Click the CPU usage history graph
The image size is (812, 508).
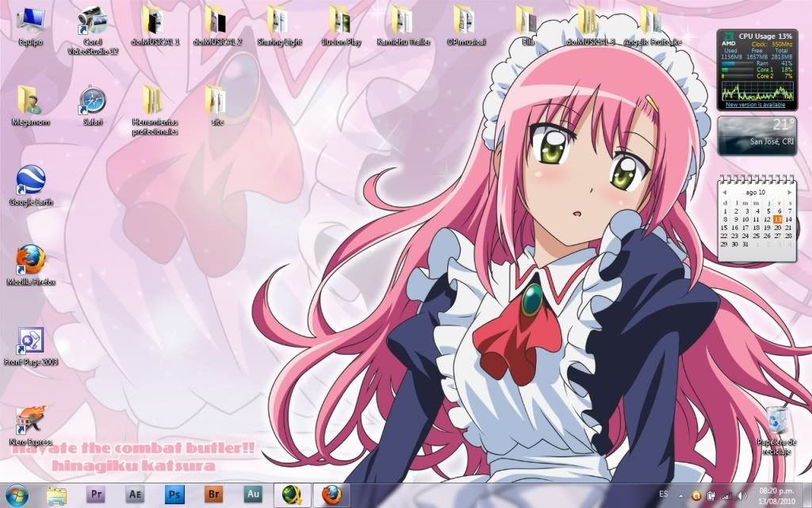click(757, 90)
